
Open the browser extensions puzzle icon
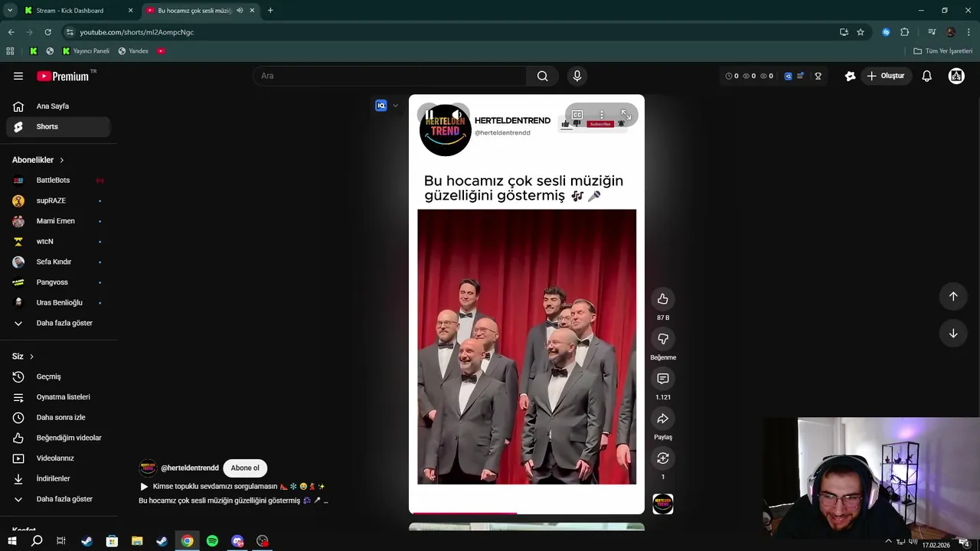click(x=905, y=32)
